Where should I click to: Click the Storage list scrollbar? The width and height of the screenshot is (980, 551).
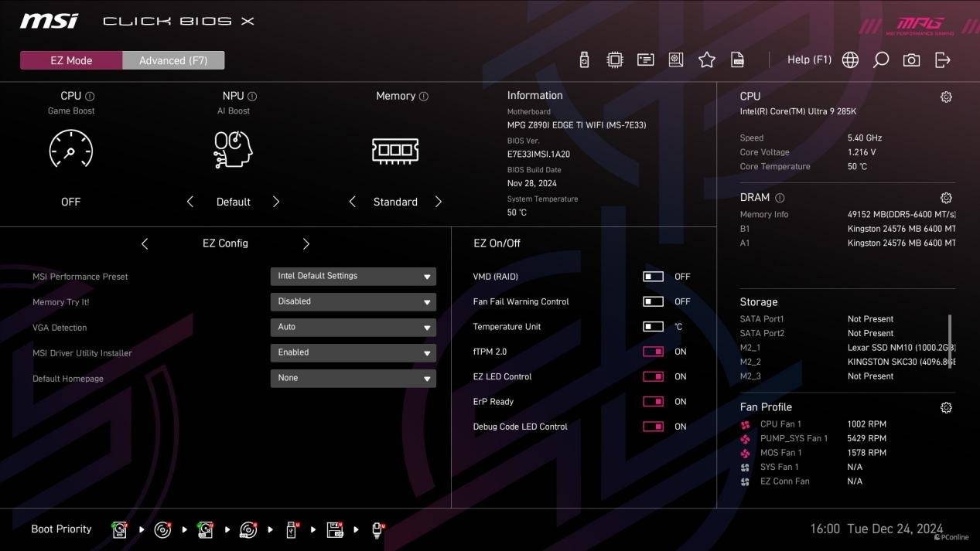(x=950, y=341)
